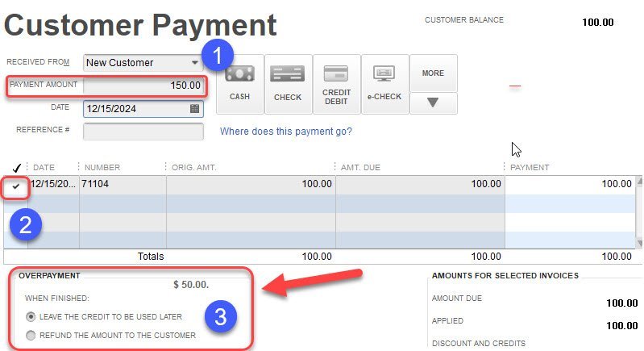The image size is (644, 351).
Task: Select Leave the credit to be used later
Action: pyautogui.click(x=31, y=316)
